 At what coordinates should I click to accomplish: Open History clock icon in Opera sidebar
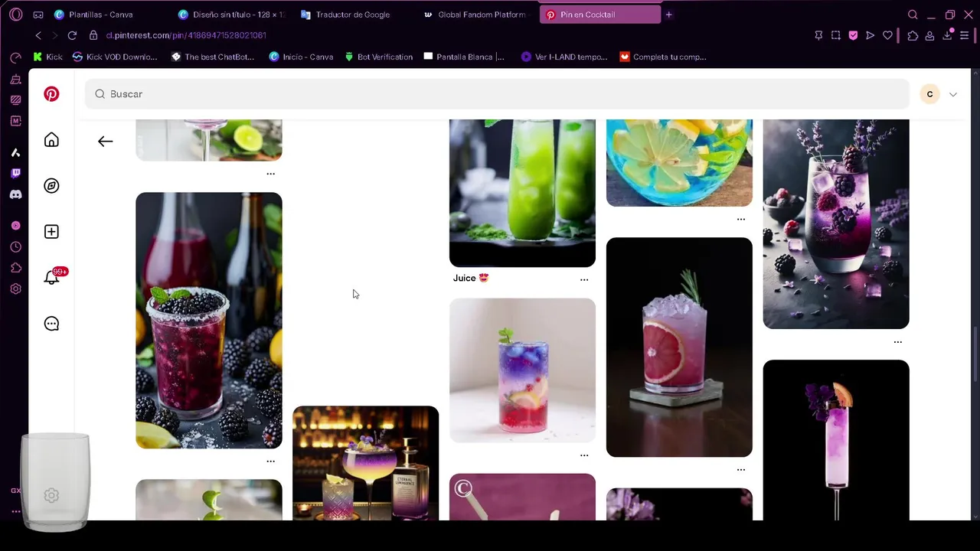tap(15, 247)
